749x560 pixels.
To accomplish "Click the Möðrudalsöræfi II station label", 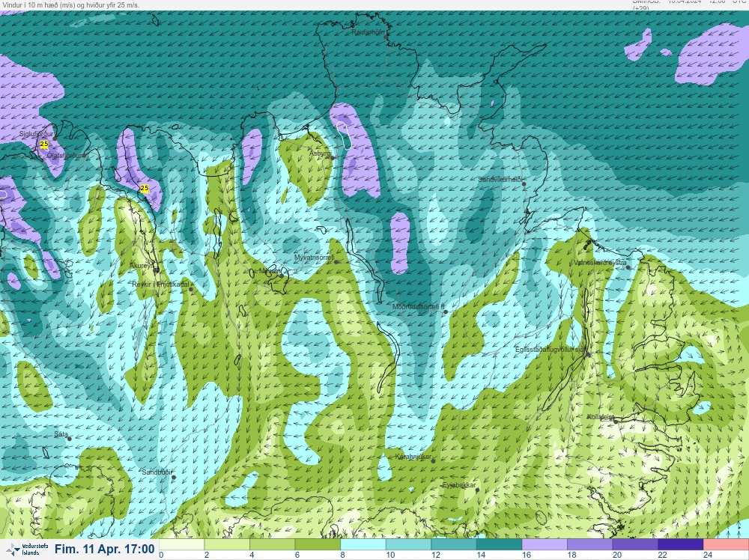I will click(x=419, y=307).
